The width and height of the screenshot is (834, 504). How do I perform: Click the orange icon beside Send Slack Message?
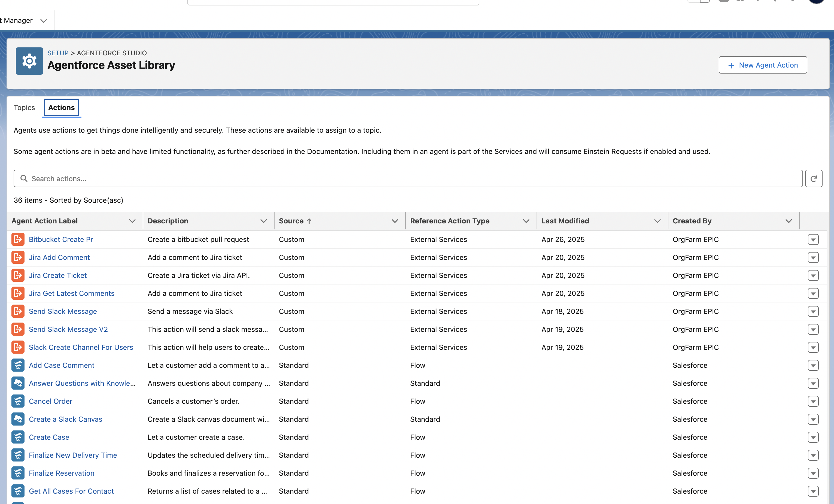click(x=18, y=311)
